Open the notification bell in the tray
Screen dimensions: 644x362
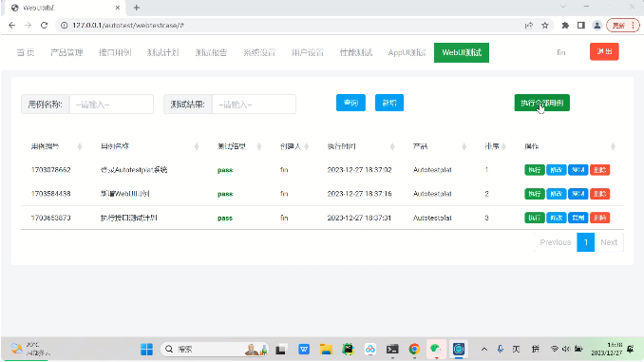pos(631,350)
